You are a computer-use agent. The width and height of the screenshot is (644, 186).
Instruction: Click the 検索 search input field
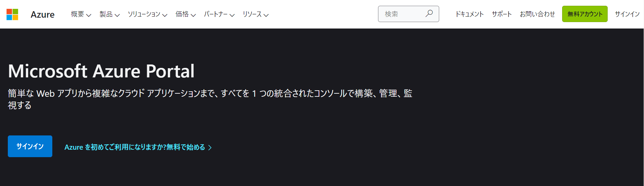pyautogui.click(x=408, y=14)
